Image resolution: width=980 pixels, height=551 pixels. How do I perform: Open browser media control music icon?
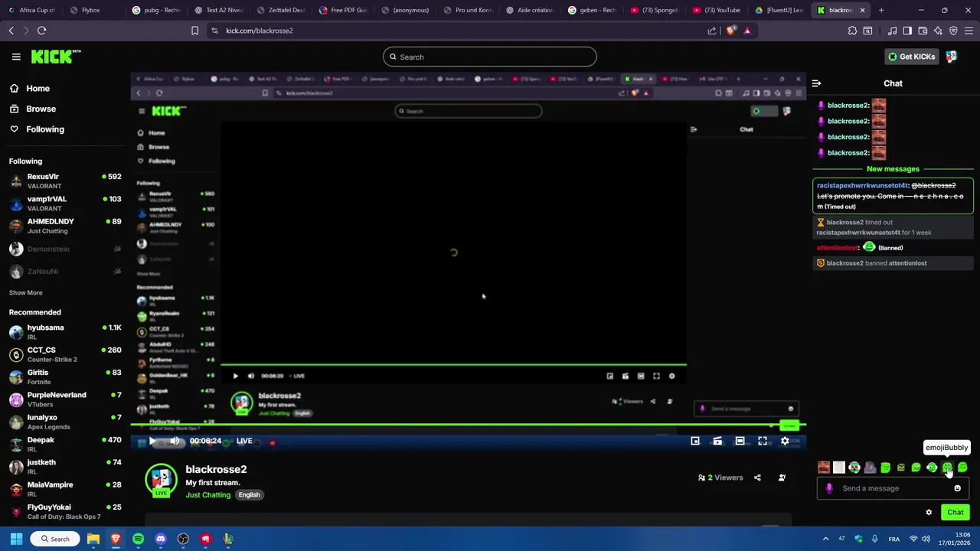coord(892,31)
